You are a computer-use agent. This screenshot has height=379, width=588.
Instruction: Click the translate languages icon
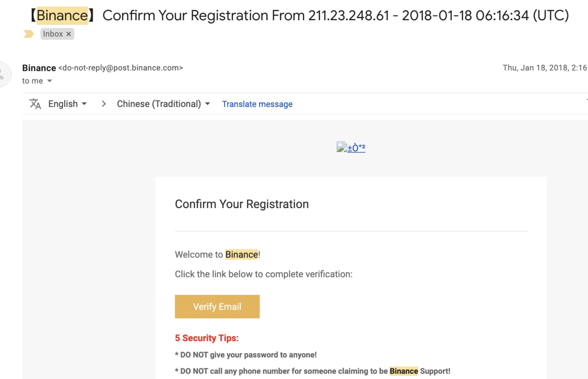click(x=35, y=104)
